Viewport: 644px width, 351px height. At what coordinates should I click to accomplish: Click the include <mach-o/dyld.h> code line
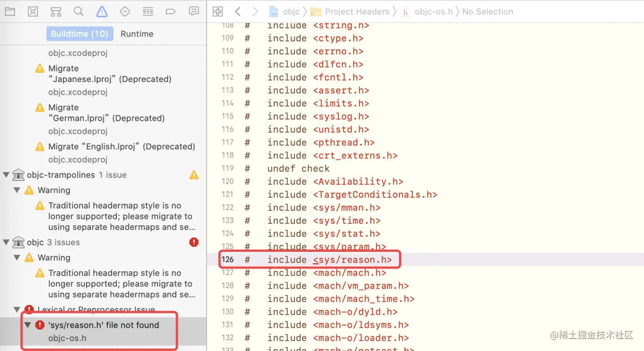pos(321,312)
